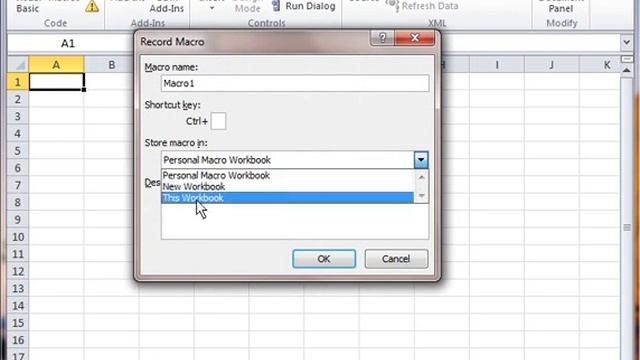Select row 2 header
640x360 pixels.
[x=18, y=99]
